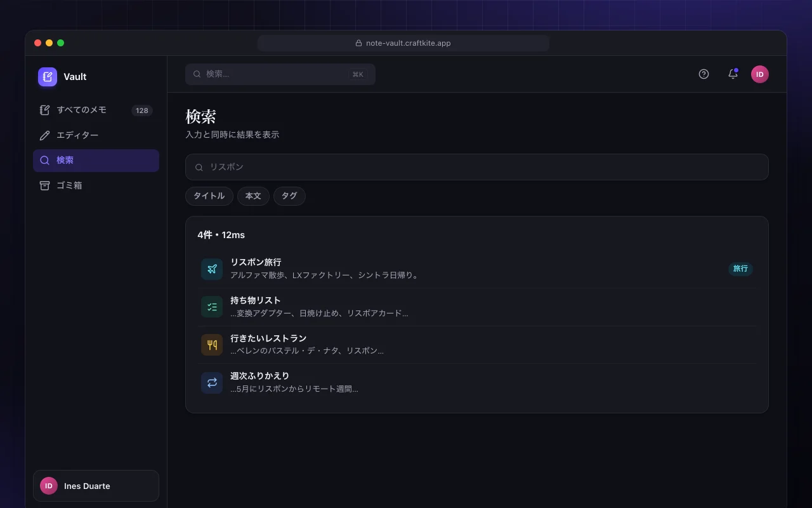Screen dimensions: 812x508
Task: Click the repeat arrows icon for 週次ふりかえり
Action: pyautogui.click(x=212, y=383)
